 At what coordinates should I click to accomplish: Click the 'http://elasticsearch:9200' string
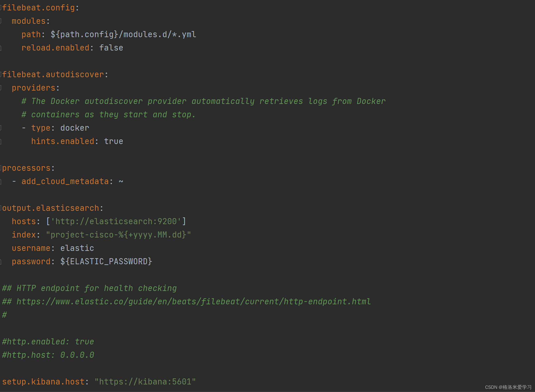click(116, 222)
